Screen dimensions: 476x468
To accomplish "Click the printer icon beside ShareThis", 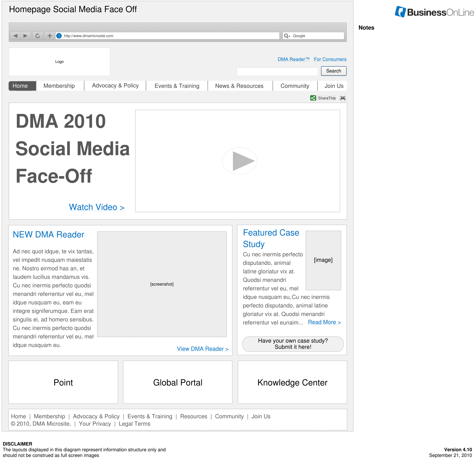I will point(343,98).
